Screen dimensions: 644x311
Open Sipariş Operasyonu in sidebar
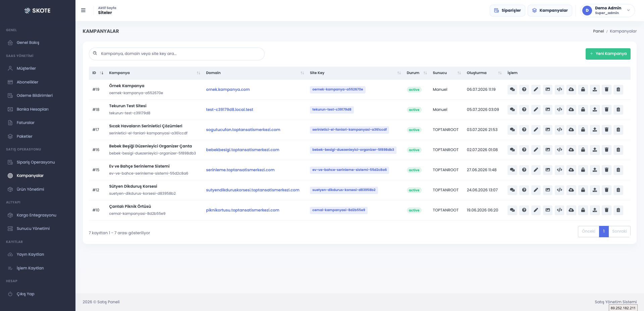36,162
